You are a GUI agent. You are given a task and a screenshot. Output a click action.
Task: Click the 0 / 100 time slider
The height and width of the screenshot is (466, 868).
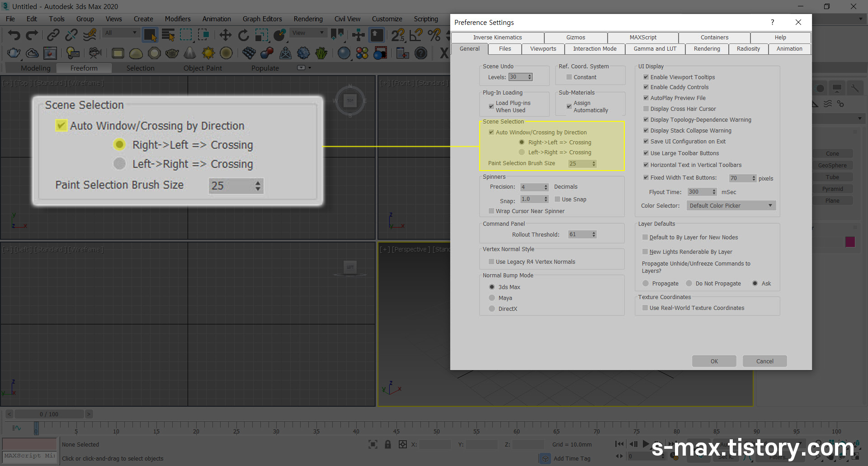tap(49, 414)
